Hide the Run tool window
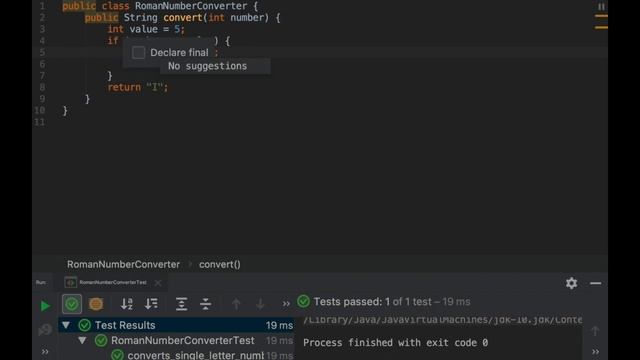640x360 pixels. pyautogui.click(x=596, y=283)
